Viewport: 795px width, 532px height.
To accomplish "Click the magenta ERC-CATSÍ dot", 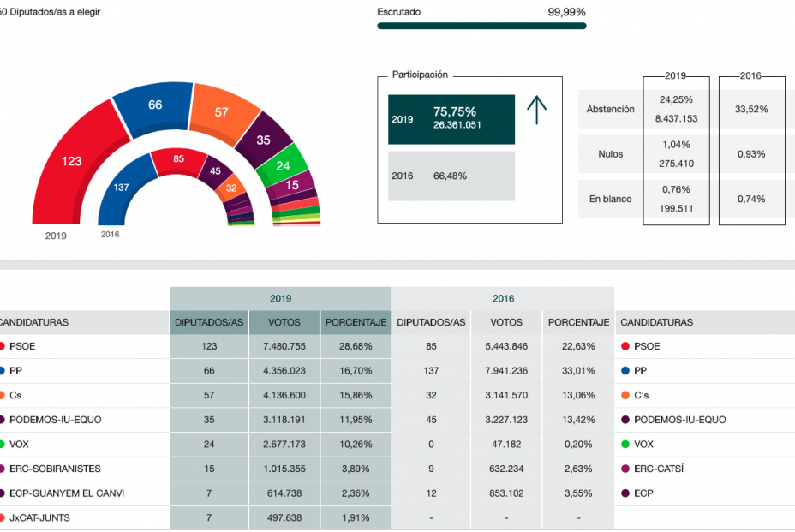I will [625, 469].
